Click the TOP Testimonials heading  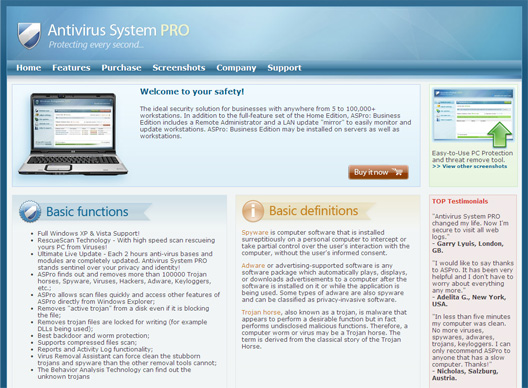coord(460,201)
